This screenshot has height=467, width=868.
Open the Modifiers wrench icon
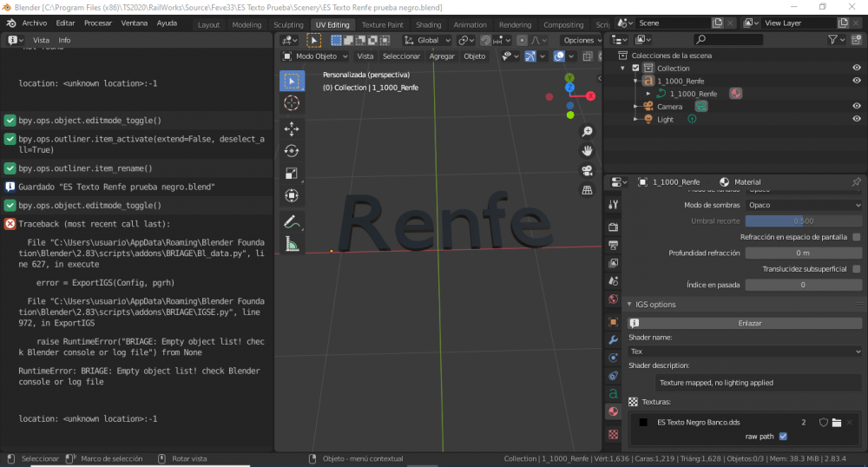614,339
